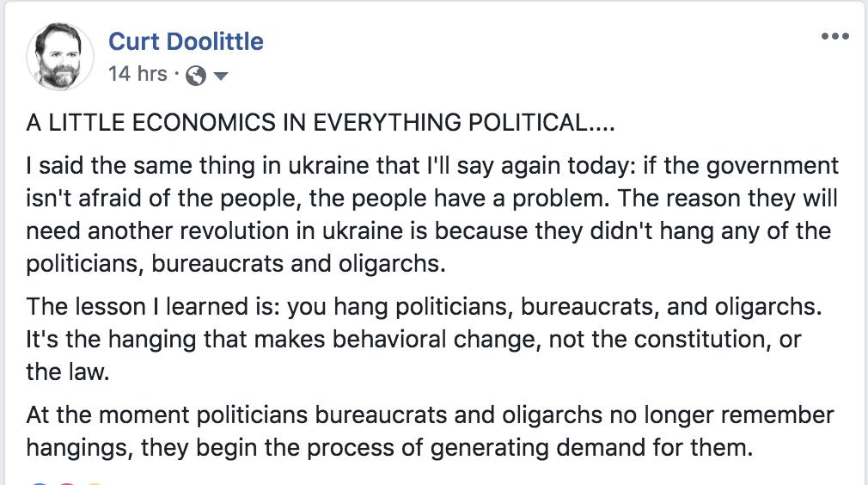
Task: Visit the Curt Doolittle profile name link
Action: (x=186, y=41)
